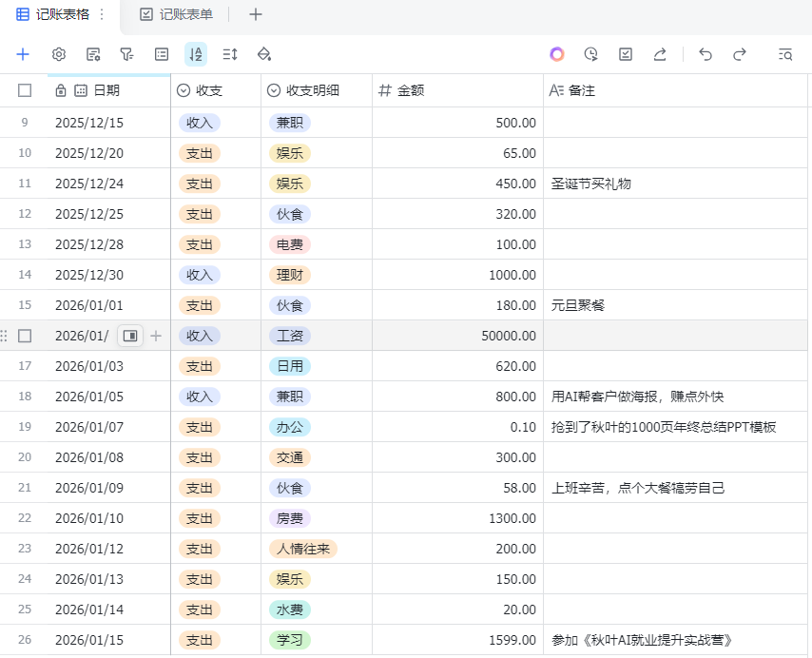Click the automation checklist icon
Viewport: 812px width, 658px height.
[x=625, y=55]
